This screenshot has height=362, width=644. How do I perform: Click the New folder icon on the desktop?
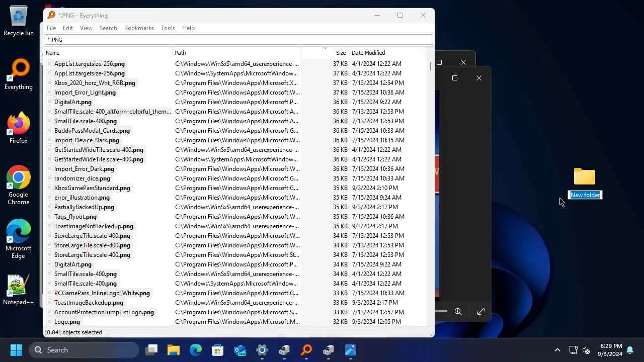coord(585,176)
